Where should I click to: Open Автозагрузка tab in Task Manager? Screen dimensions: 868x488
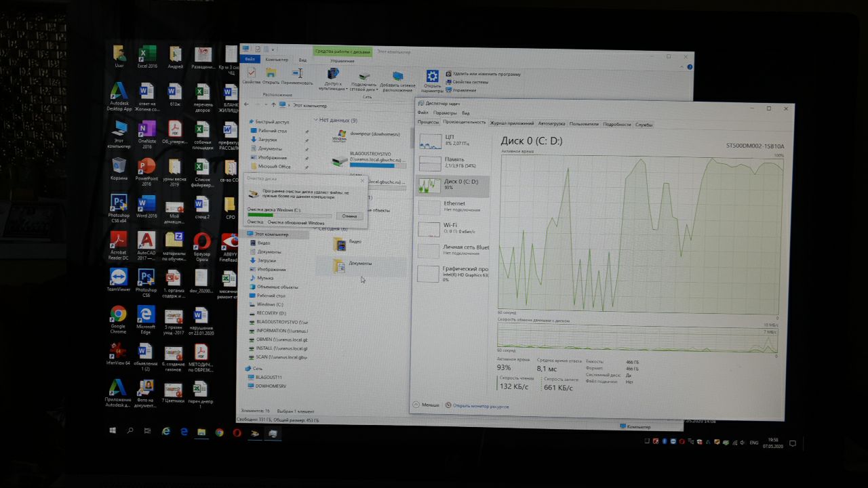click(x=551, y=124)
